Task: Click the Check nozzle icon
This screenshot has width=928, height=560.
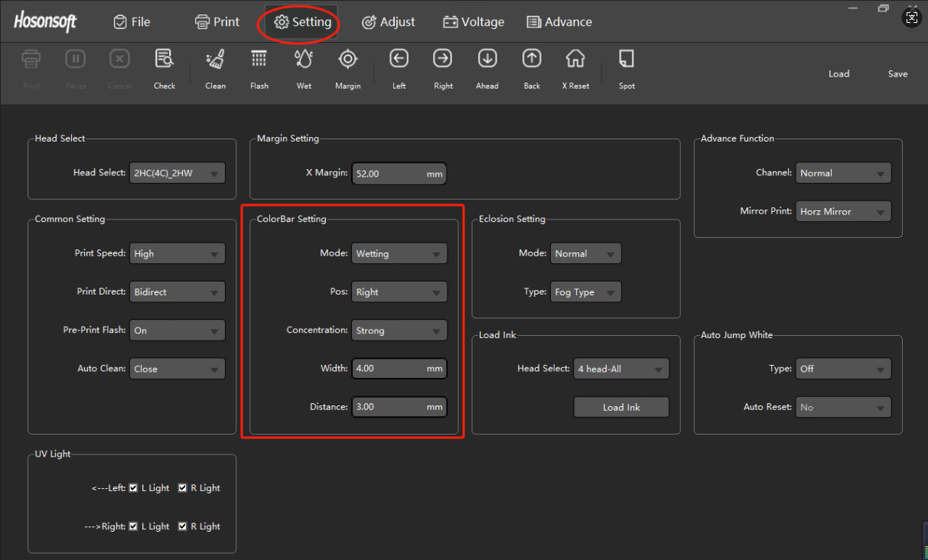Action: point(164,60)
